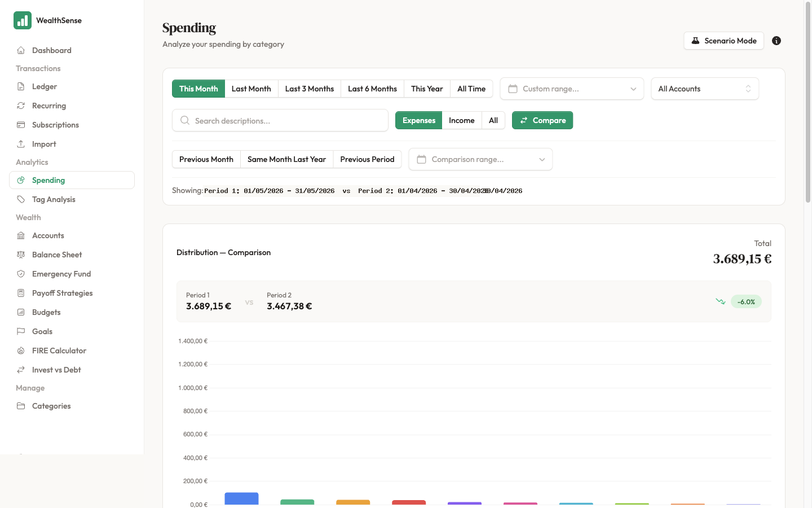Click the calendar icon in Comparison range
Screen dimensions: 812x508
[421, 159]
